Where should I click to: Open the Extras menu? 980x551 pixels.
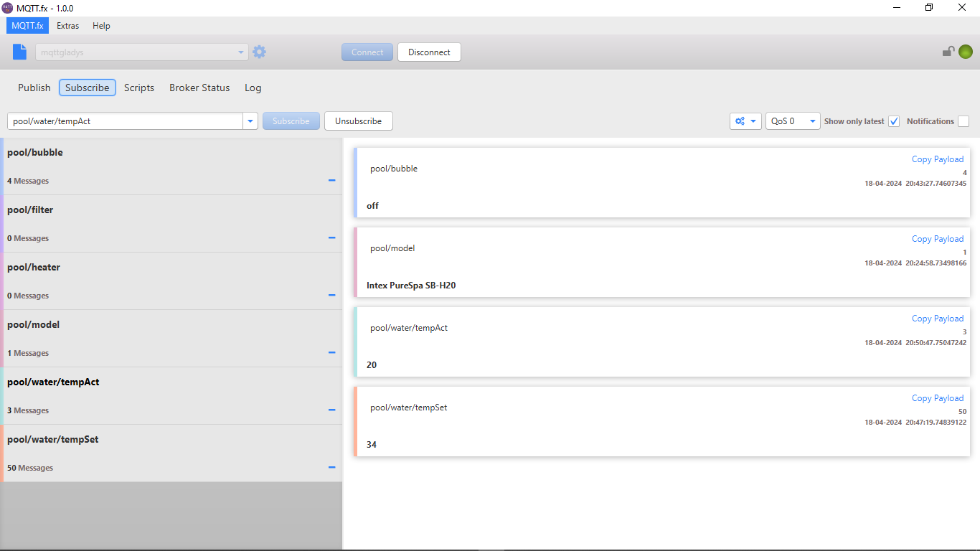[68, 25]
